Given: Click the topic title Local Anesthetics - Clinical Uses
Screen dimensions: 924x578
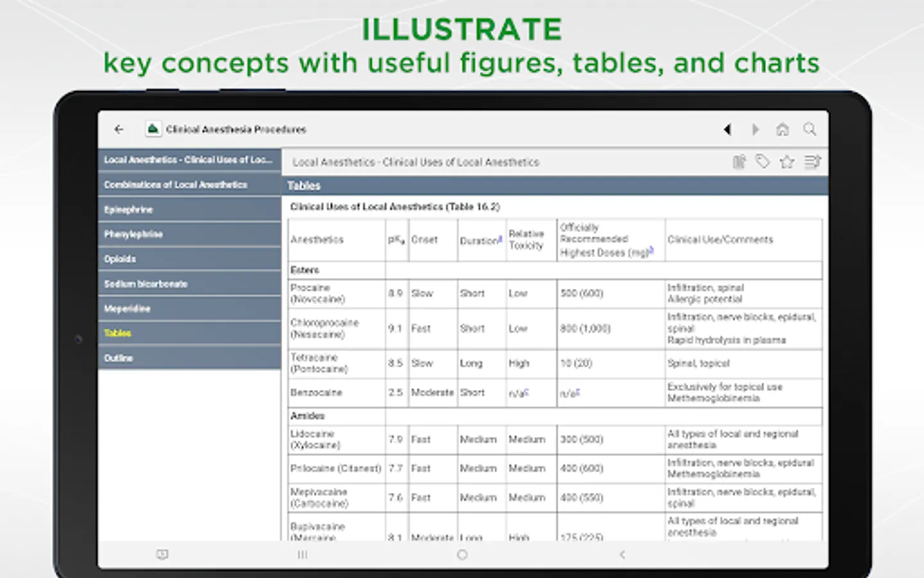Looking at the screenshot, I should (x=416, y=162).
